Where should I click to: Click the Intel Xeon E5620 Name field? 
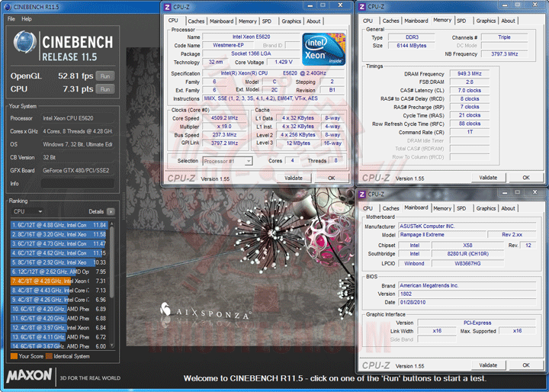pyautogui.click(x=251, y=37)
